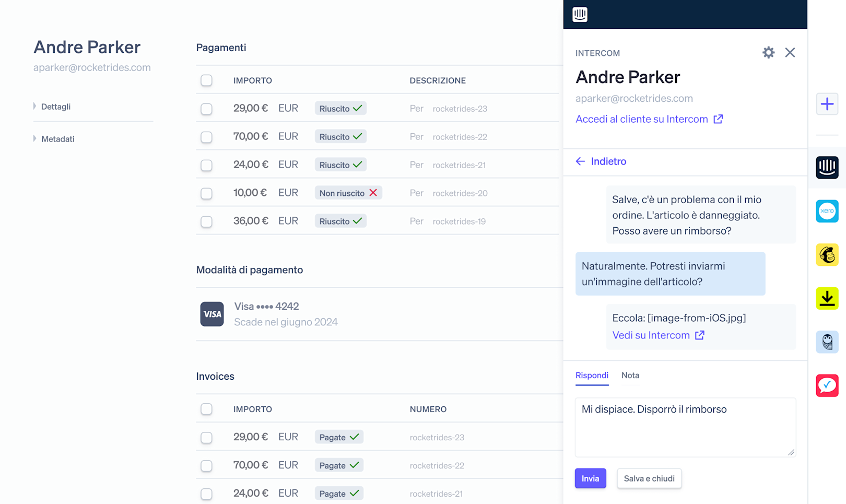Open the red chat checkmark app icon
The image size is (846, 504).
click(x=827, y=385)
